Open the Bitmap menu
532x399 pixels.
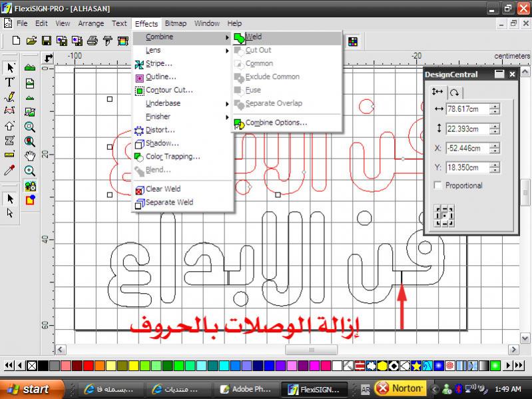click(176, 23)
